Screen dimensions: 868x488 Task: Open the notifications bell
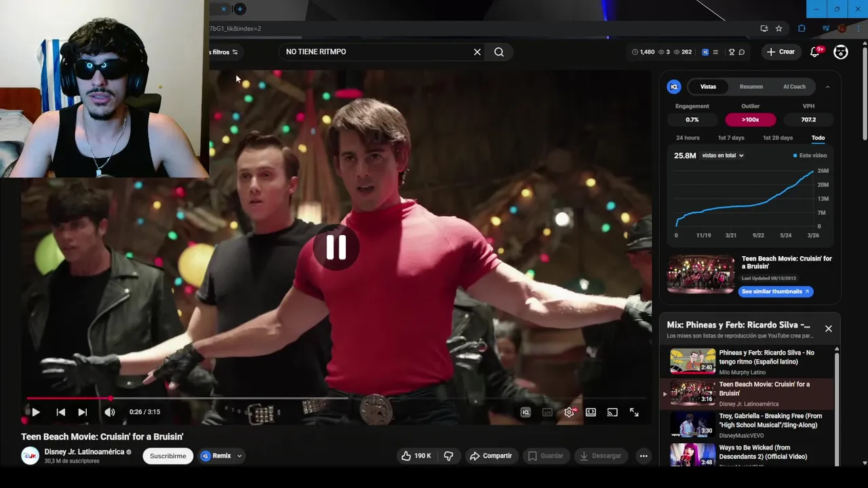click(x=816, y=52)
